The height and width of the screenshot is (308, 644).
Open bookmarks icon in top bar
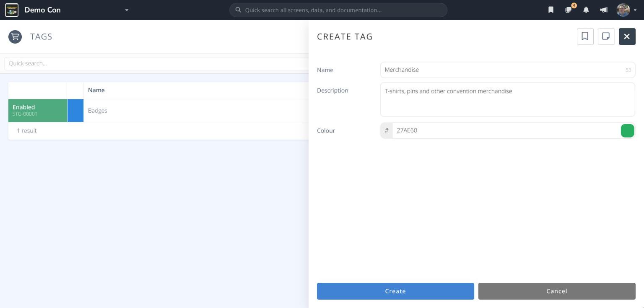click(551, 10)
